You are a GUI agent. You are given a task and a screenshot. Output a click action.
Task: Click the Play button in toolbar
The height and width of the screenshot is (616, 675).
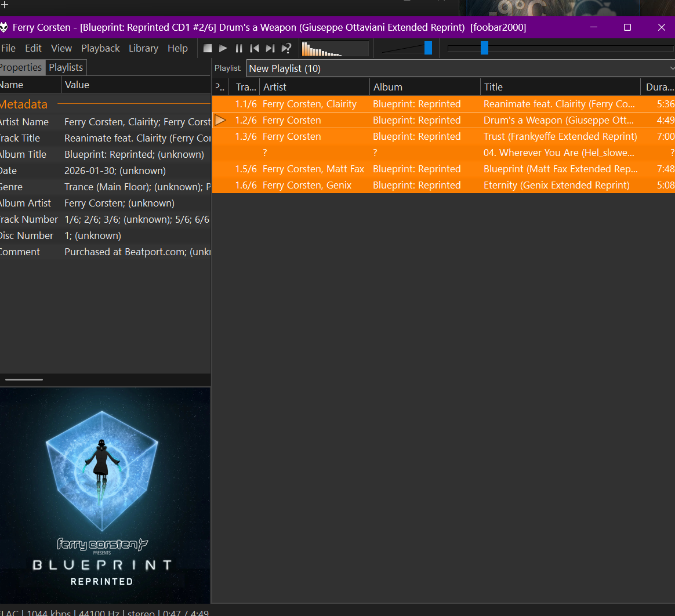click(223, 48)
